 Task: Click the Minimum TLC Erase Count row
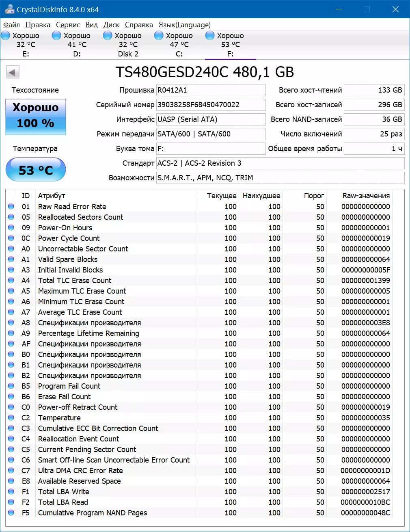[x=199, y=301]
